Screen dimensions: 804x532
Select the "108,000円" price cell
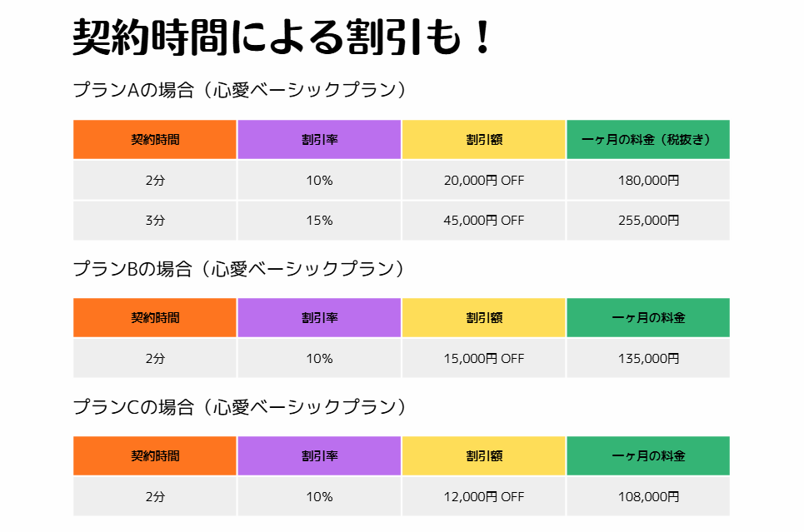(648, 497)
